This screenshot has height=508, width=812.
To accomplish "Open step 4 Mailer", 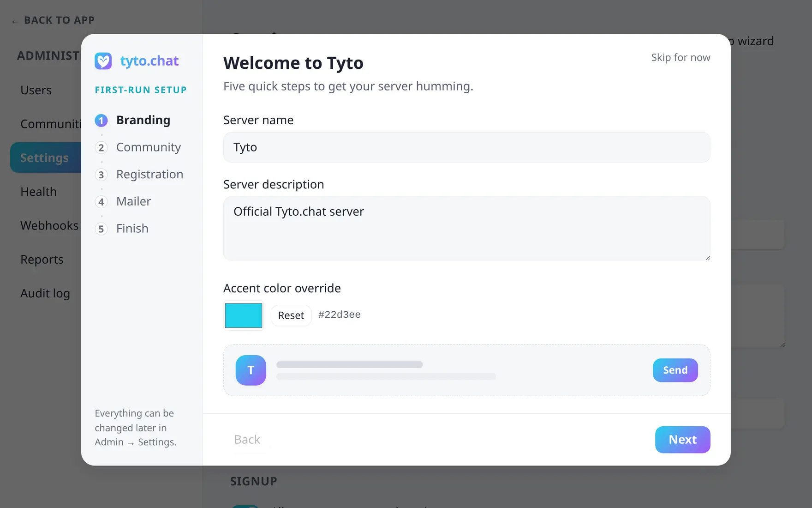I will pyautogui.click(x=123, y=201).
